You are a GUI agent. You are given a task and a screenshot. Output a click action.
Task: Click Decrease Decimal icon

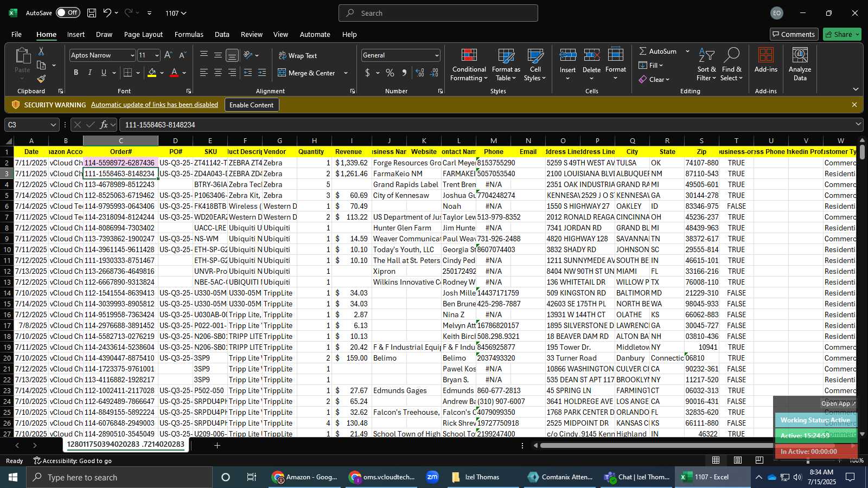434,73
